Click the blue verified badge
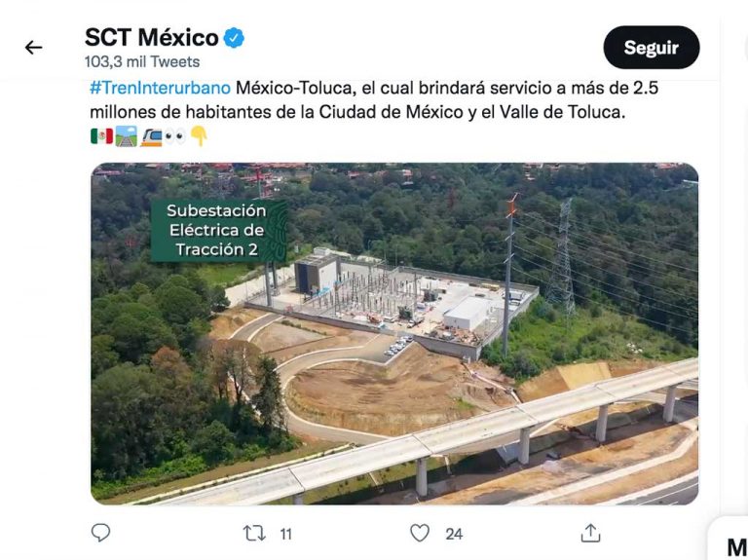 [234, 38]
